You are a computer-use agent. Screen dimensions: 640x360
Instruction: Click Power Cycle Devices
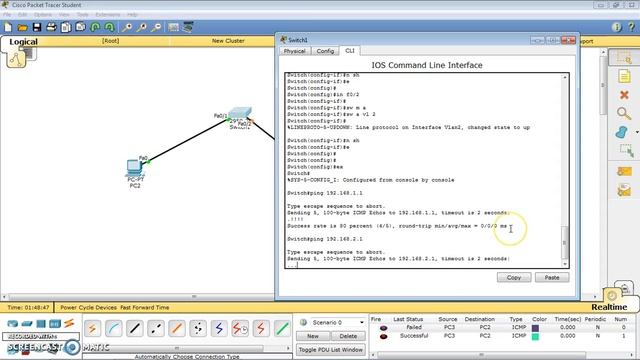(x=89, y=307)
